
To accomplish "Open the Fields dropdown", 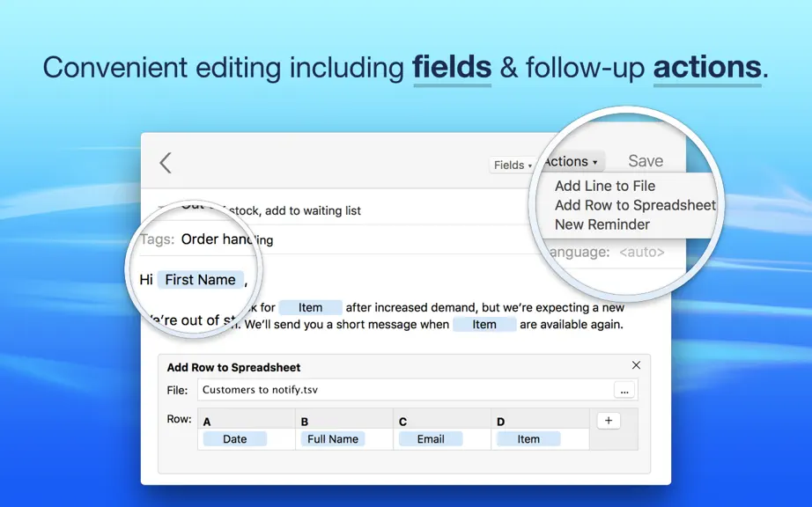I will [x=513, y=165].
